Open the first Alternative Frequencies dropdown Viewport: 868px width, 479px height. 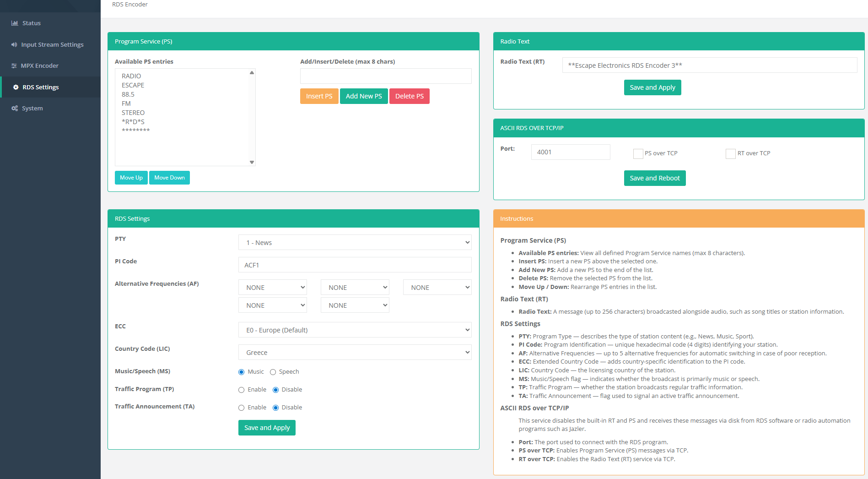pos(272,288)
